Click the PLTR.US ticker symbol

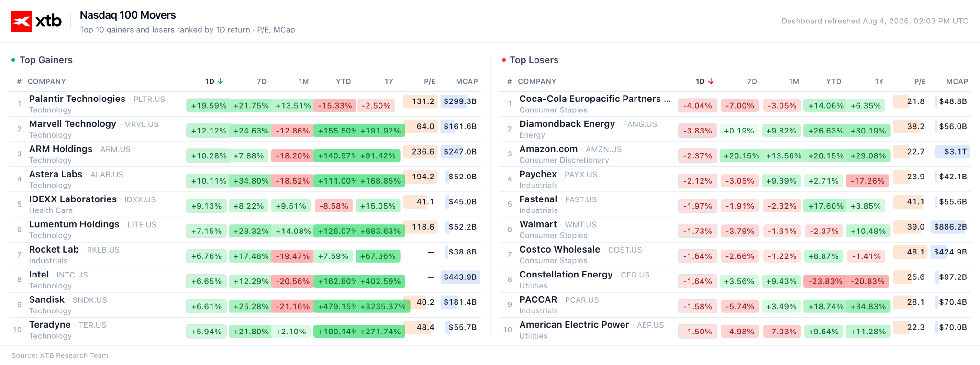click(x=149, y=100)
